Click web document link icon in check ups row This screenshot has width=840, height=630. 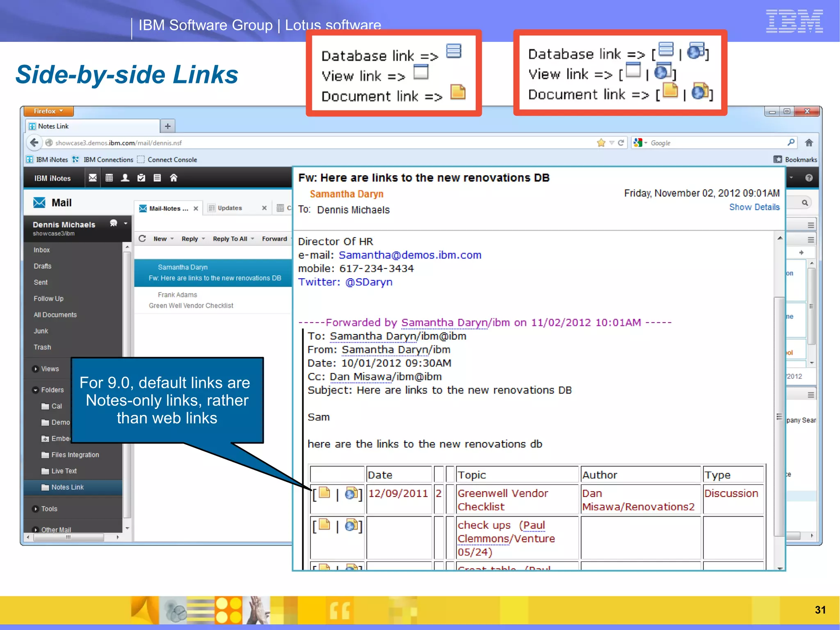click(351, 525)
